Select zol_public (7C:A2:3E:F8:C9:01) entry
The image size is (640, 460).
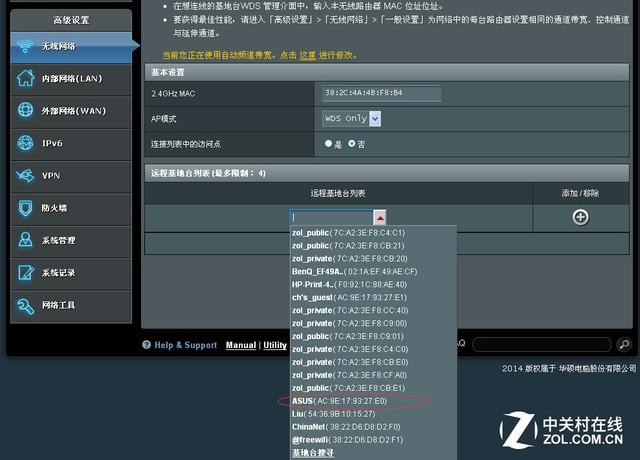click(x=347, y=336)
